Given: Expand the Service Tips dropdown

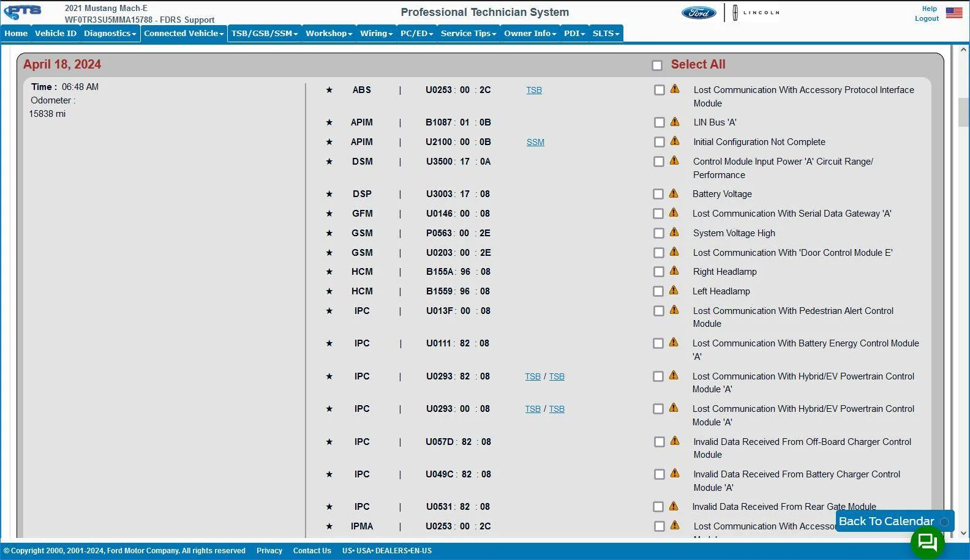Looking at the screenshot, I should (x=468, y=33).
